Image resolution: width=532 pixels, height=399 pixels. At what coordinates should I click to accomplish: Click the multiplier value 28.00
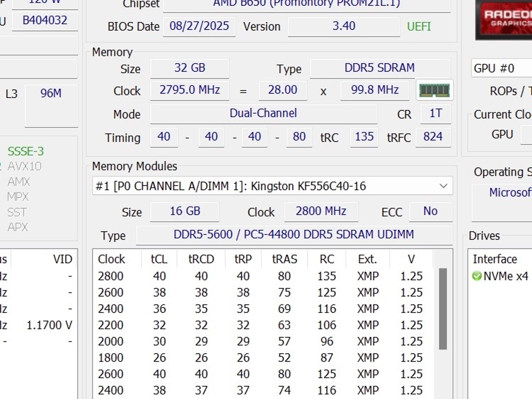point(283,90)
